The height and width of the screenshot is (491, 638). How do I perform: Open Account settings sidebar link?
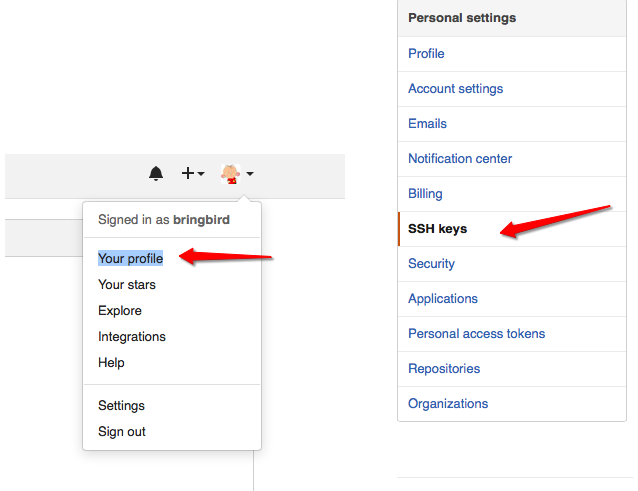pos(455,88)
